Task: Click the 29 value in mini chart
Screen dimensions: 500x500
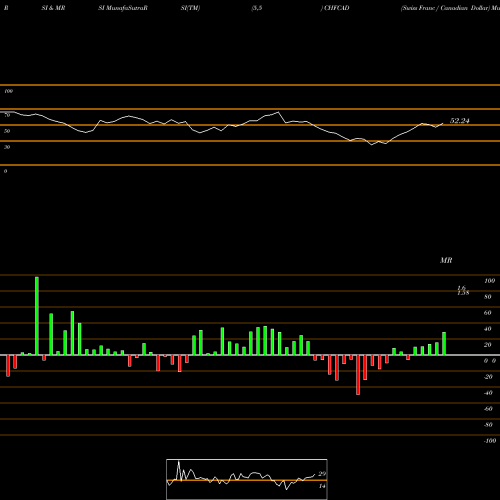Action: point(322,474)
